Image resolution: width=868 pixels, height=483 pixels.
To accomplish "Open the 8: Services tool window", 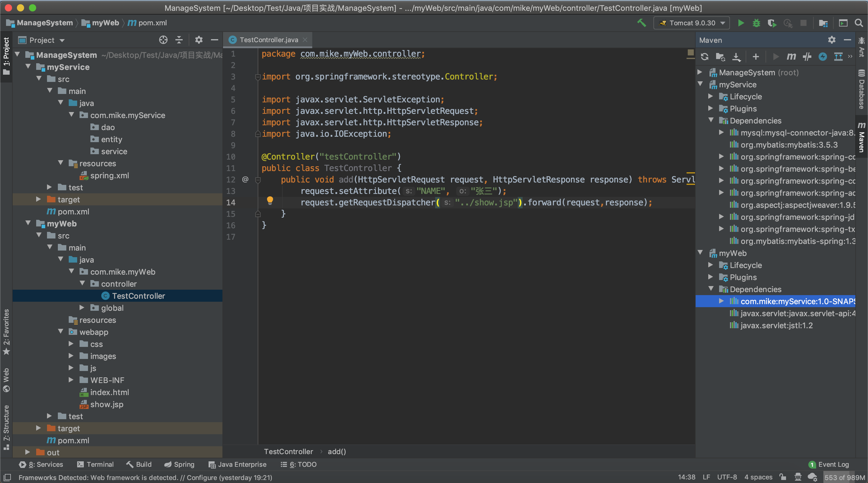I will point(41,464).
